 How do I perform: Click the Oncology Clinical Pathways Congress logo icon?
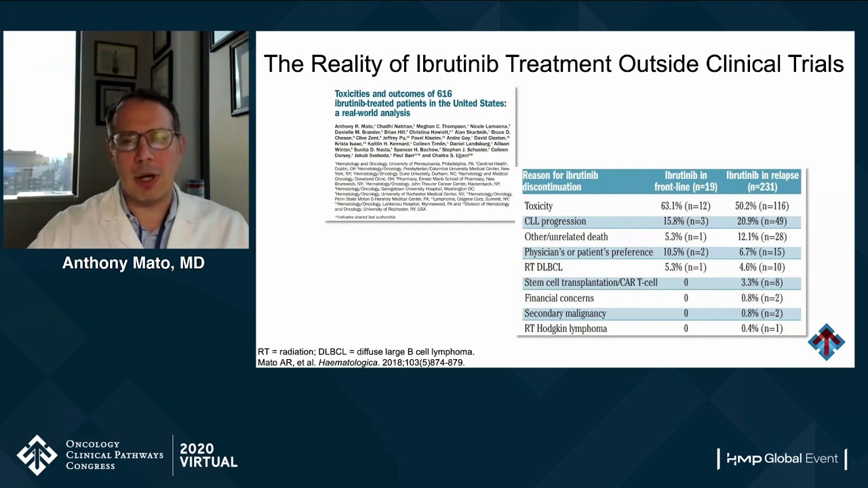pyautogui.click(x=37, y=455)
